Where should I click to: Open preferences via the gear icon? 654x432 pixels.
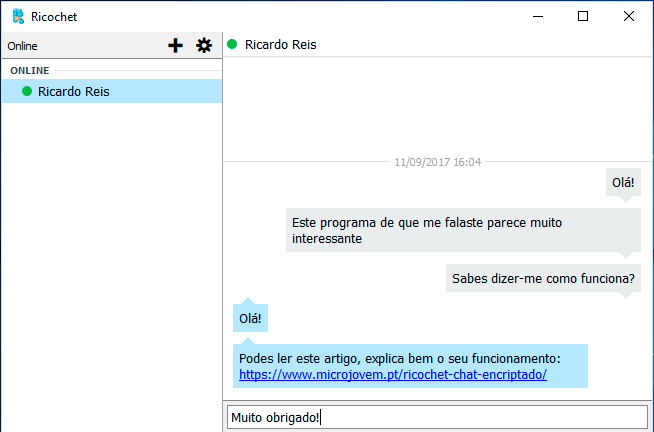tap(204, 45)
